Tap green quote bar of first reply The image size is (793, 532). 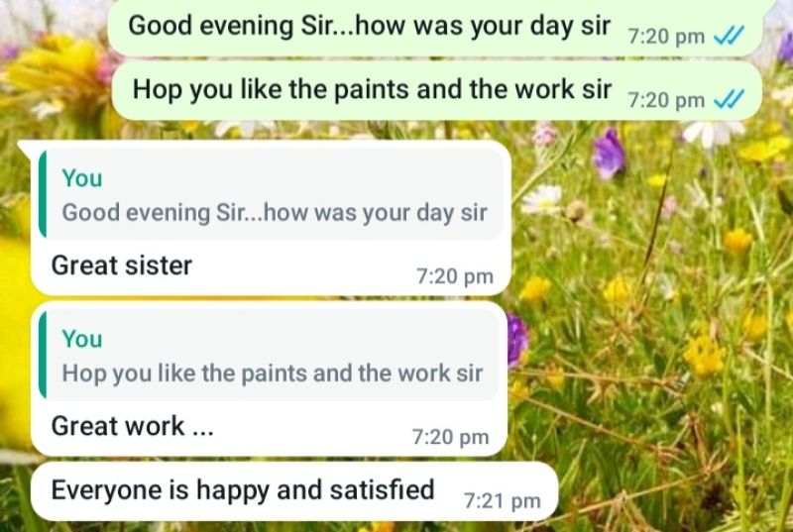(43, 194)
